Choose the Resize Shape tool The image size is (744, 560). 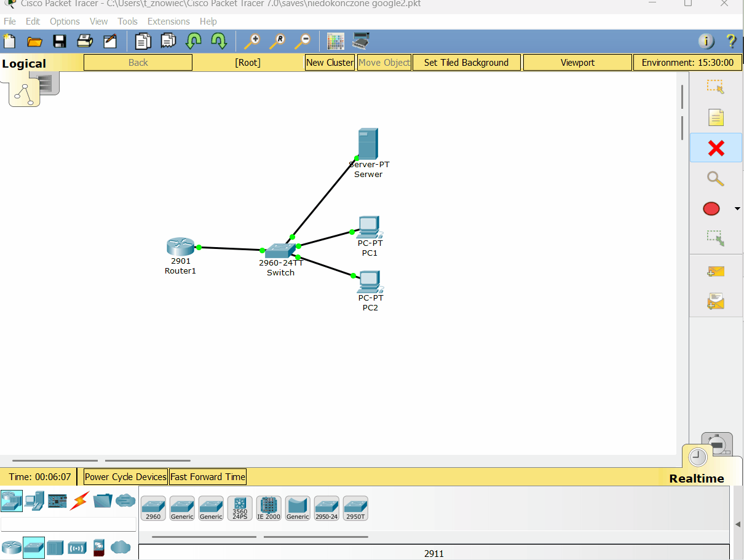(715, 238)
